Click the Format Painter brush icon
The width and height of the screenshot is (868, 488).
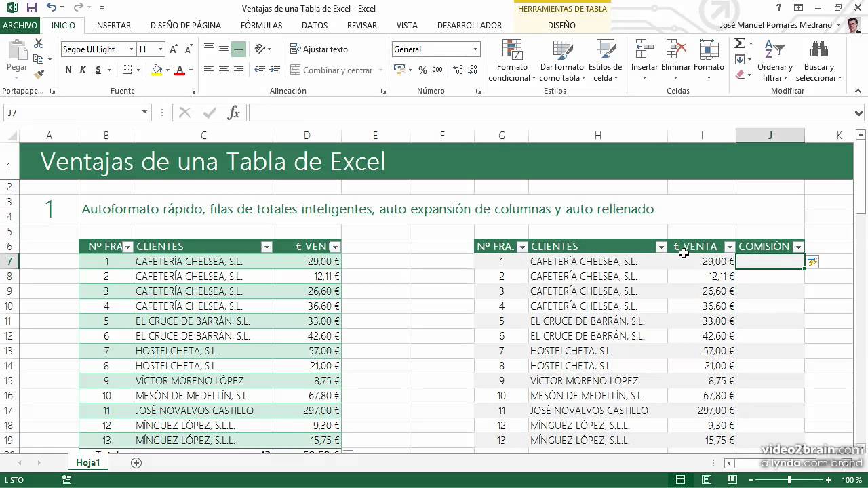(39, 74)
